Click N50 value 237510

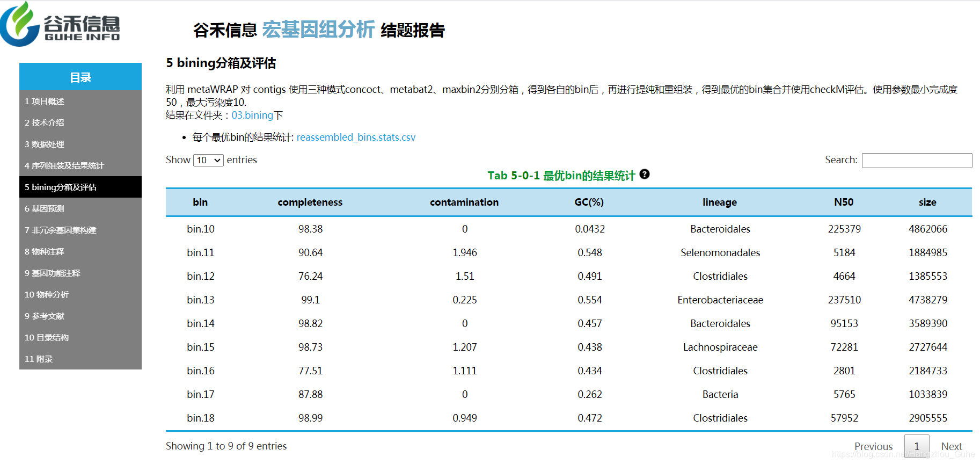(x=844, y=300)
